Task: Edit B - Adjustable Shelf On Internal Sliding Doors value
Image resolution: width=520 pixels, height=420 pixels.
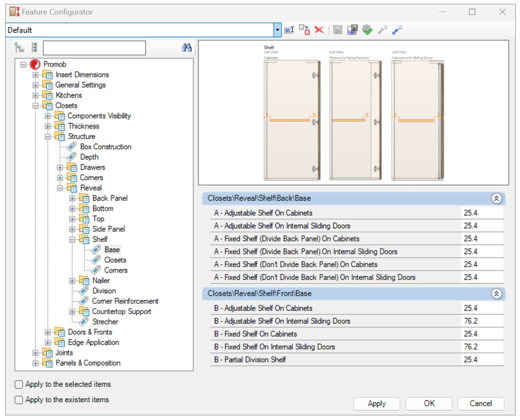Action: point(482,321)
